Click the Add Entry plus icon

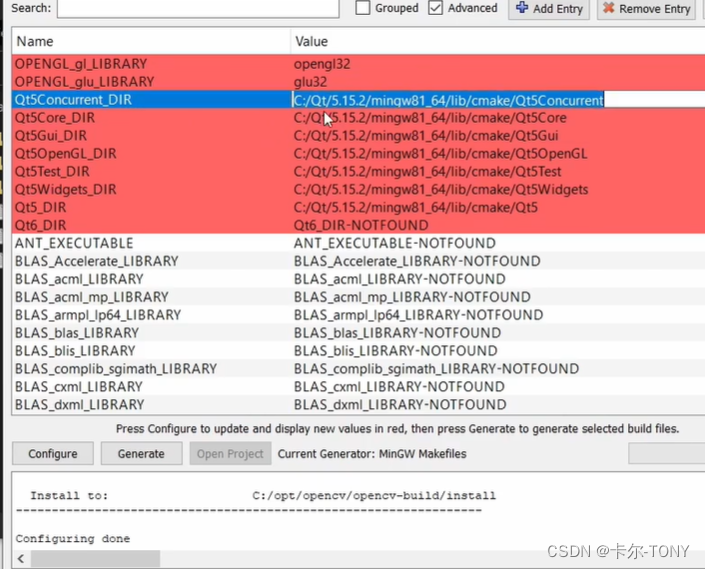(x=522, y=8)
